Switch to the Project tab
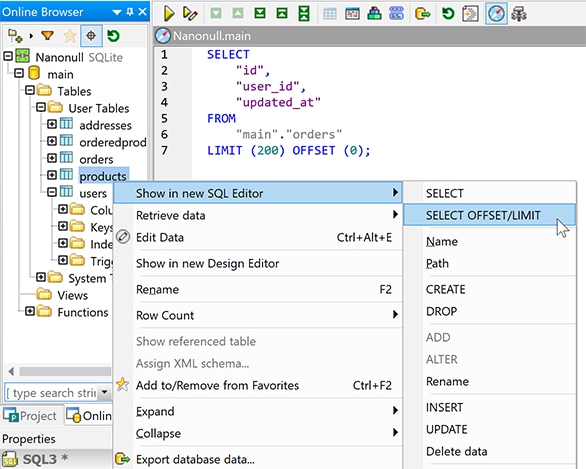Image resolution: width=586 pixels, height=469 pixels. tap(30, 416)
